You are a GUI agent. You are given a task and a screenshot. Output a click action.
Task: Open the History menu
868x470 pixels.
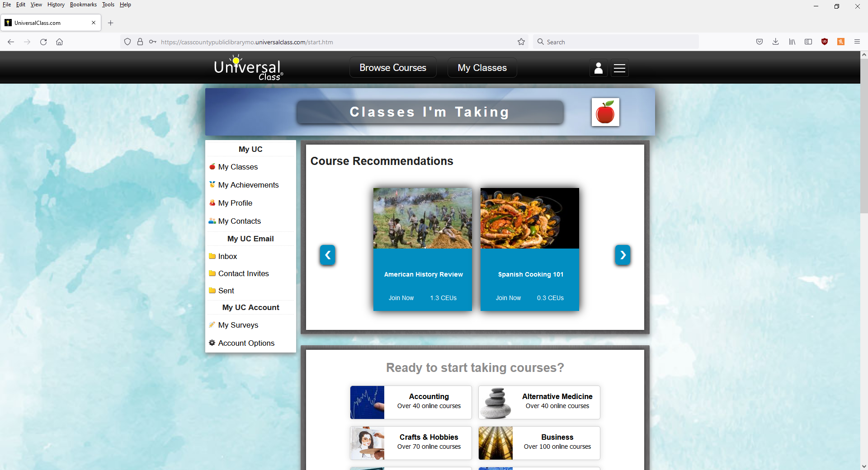[56, 5]
